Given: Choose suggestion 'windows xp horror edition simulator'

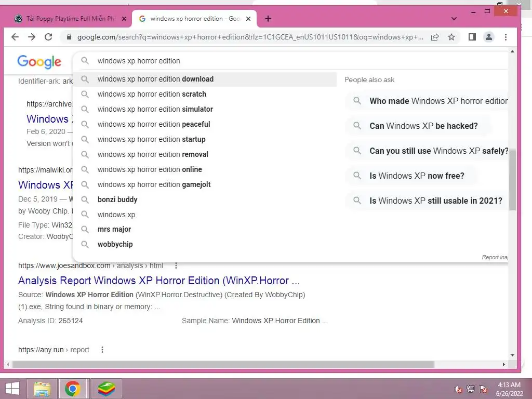Looking at the screenshot, I should (x=205, y=109).
